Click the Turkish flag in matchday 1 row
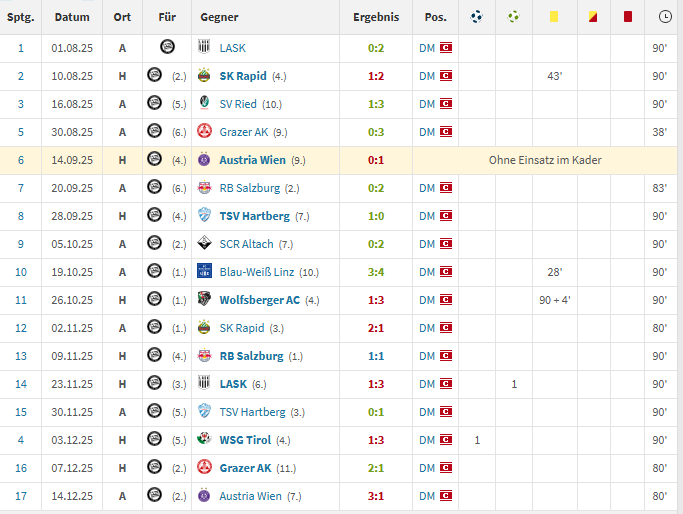Image resolution: width=683 pixels, height=514 pixels. pos(446,48)
